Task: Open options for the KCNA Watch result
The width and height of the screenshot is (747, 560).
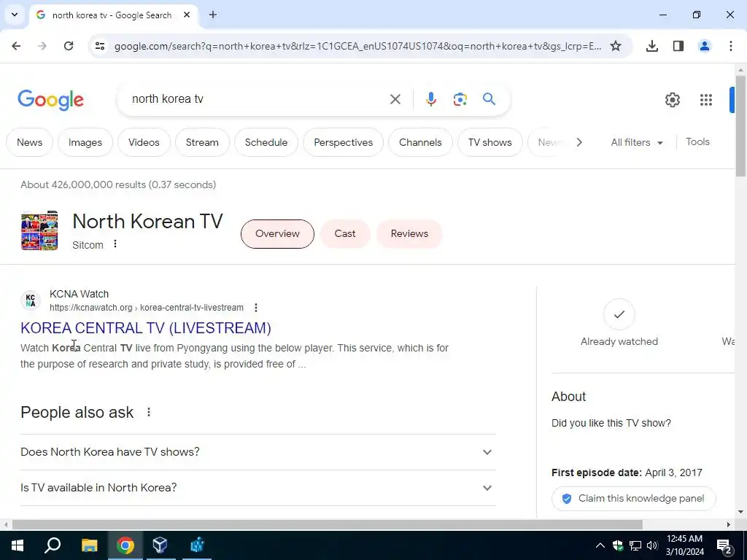Action: [256, 308]
